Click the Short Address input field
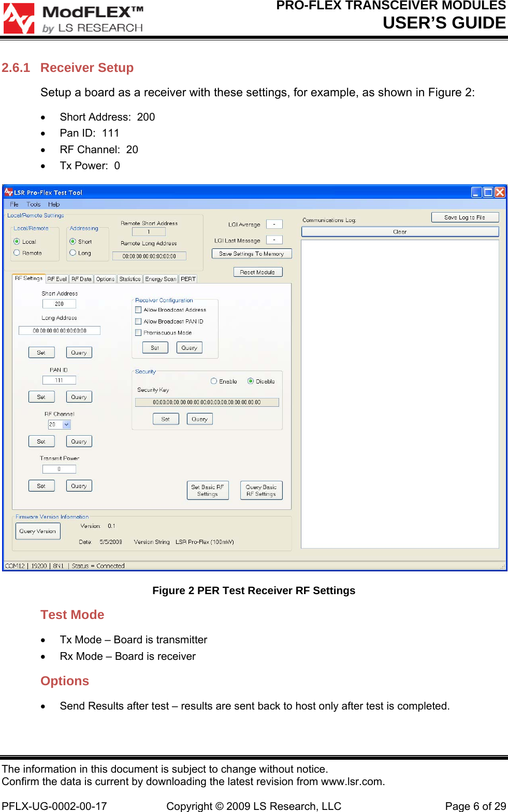This screenshot has height=812, width=508. (59, 304)
